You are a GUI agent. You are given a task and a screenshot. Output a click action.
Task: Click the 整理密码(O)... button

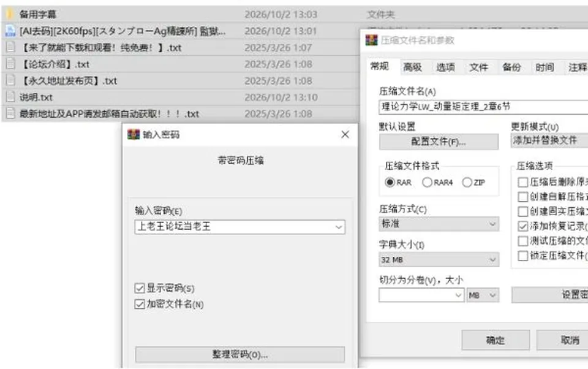pyautogui.click(x=240, y=354)
